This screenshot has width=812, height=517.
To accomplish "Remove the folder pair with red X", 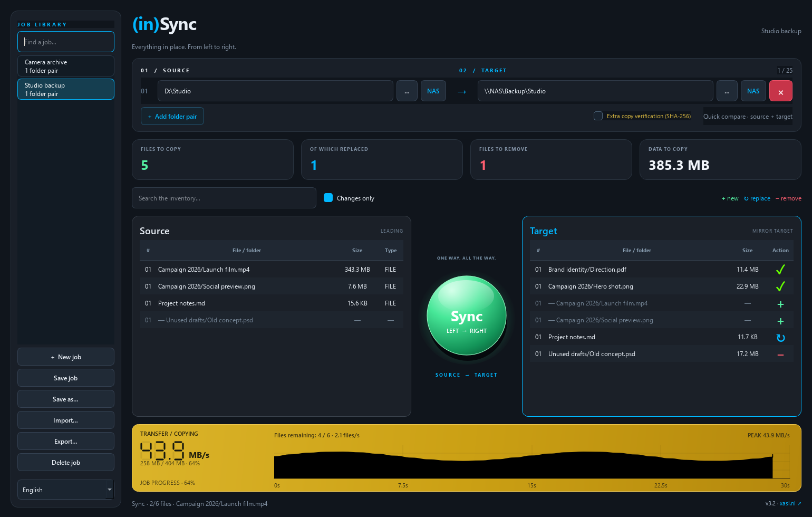I will point(780,91).
